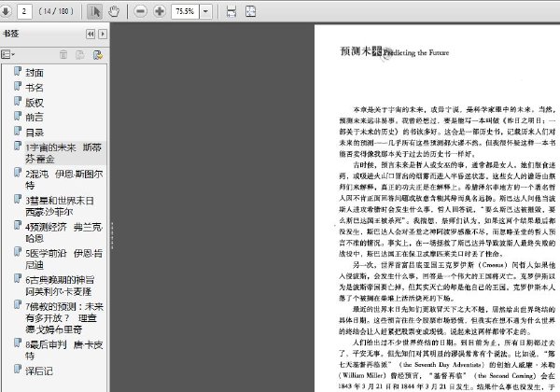
Task: Zoom out with the minus button
Action: (x=140, y=11)
